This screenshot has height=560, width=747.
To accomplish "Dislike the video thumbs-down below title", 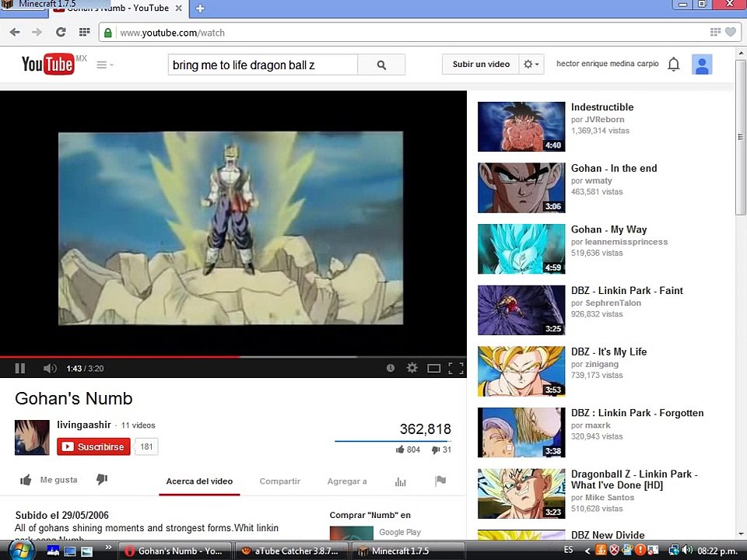I will (102, 480).
